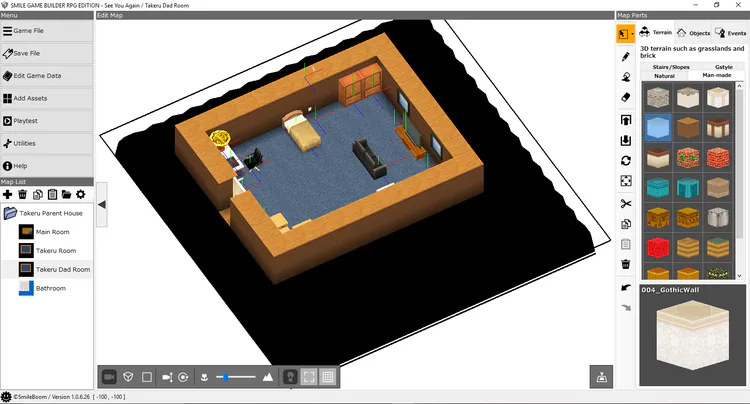Pick the solid red terrain block

[658, 247]
